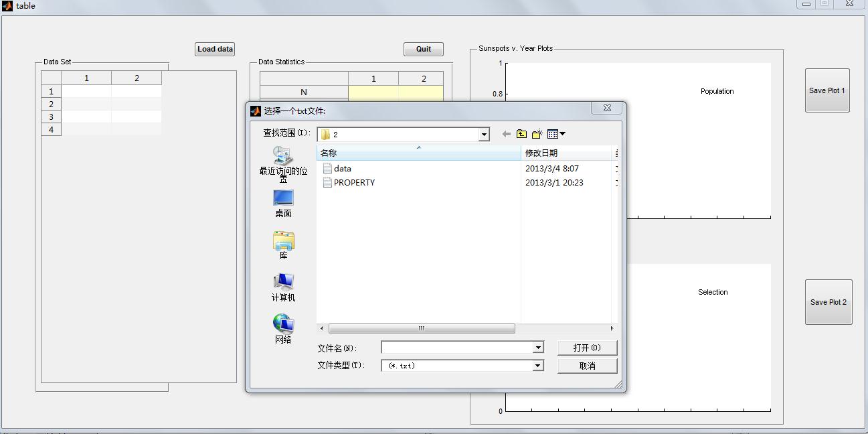
Task: Open Libraries (库) in the dialog sidebar
Action: (283, 246)
